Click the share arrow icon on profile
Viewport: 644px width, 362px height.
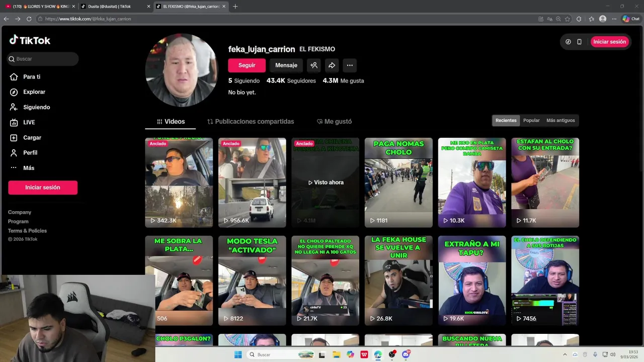(332, 65)
